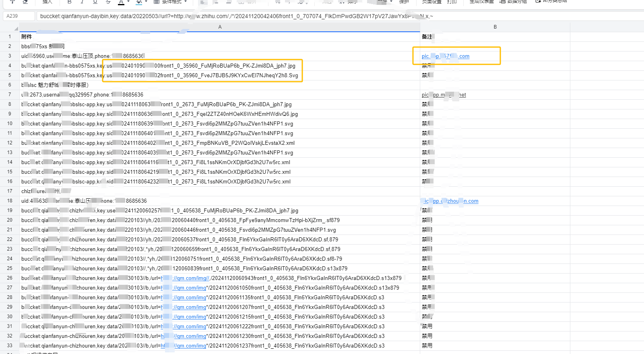Click the name box showing A239
Screen dimensions: 644x354
19,16
